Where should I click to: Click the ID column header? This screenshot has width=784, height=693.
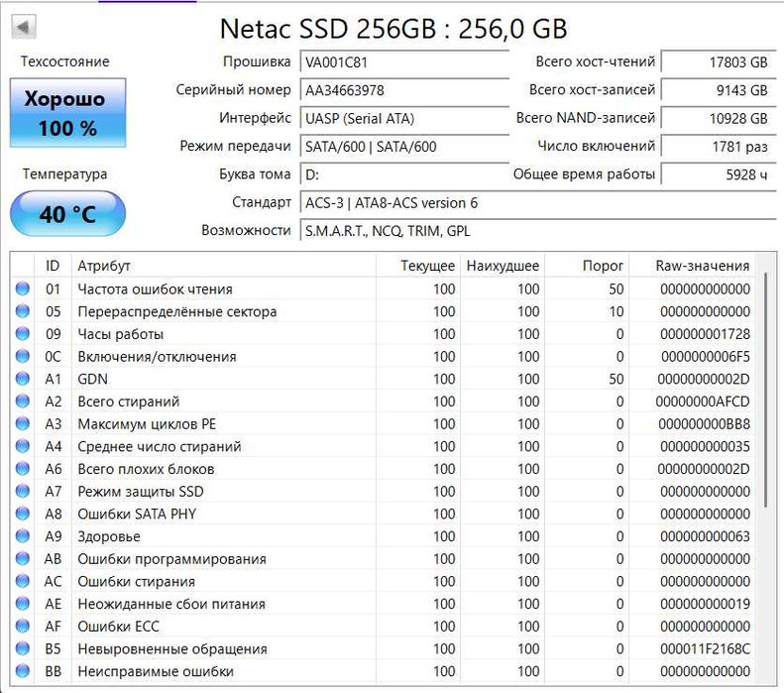coord(53,266)
